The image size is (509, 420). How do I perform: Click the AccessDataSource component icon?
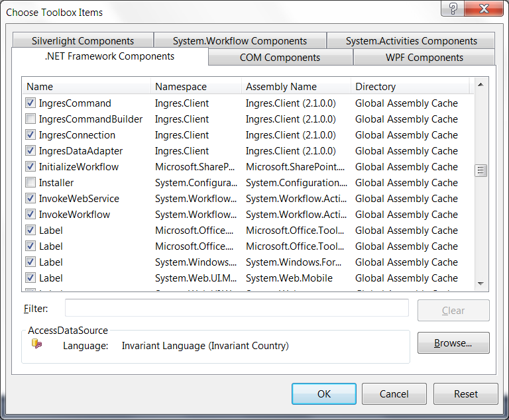(37, 344)
